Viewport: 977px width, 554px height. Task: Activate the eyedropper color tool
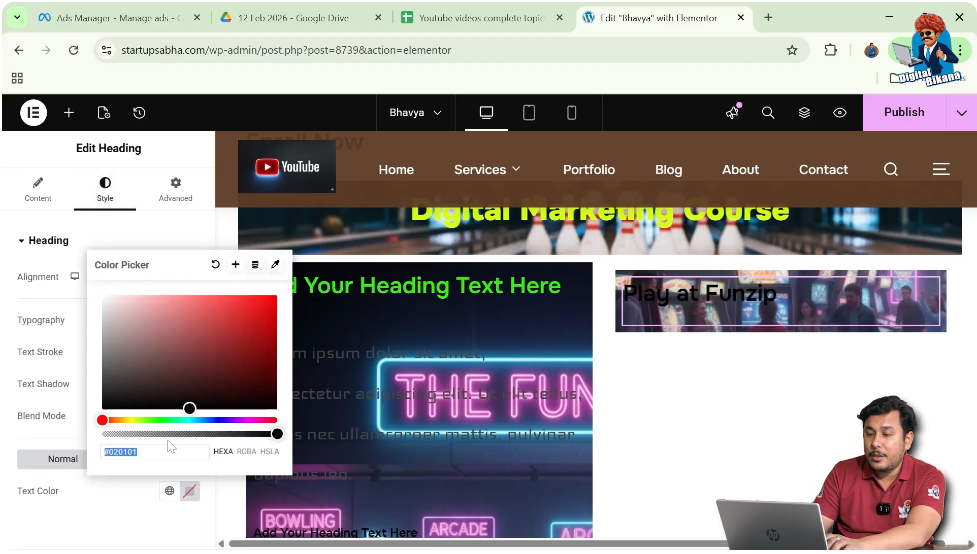[275, 264]
